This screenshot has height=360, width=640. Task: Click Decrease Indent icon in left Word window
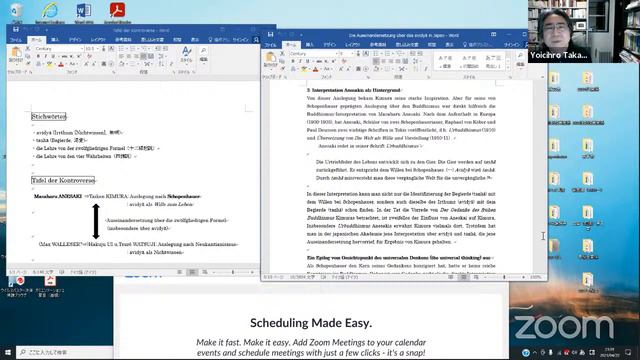click(x=157, y=49)
